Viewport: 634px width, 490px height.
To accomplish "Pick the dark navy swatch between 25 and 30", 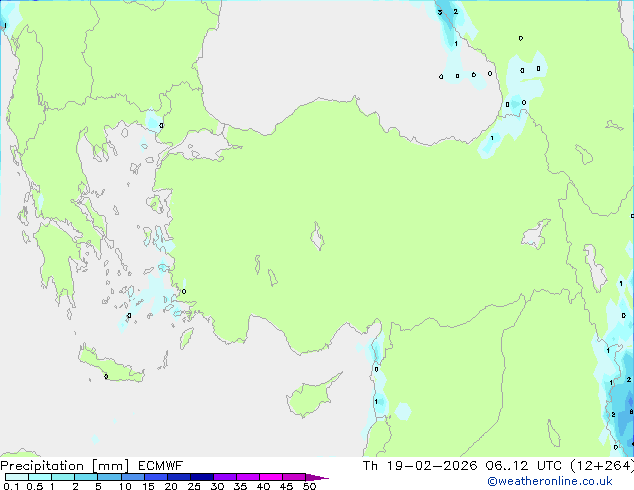I will coord(202,477).
